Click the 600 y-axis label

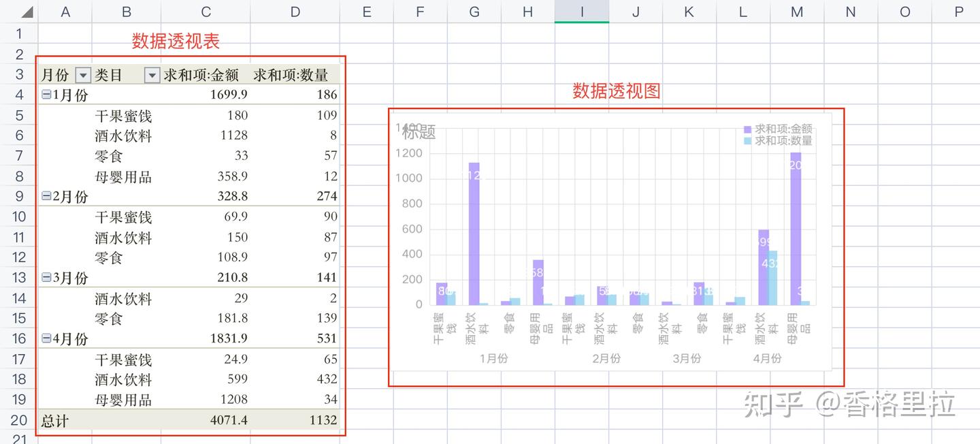(x=412, y=229)
